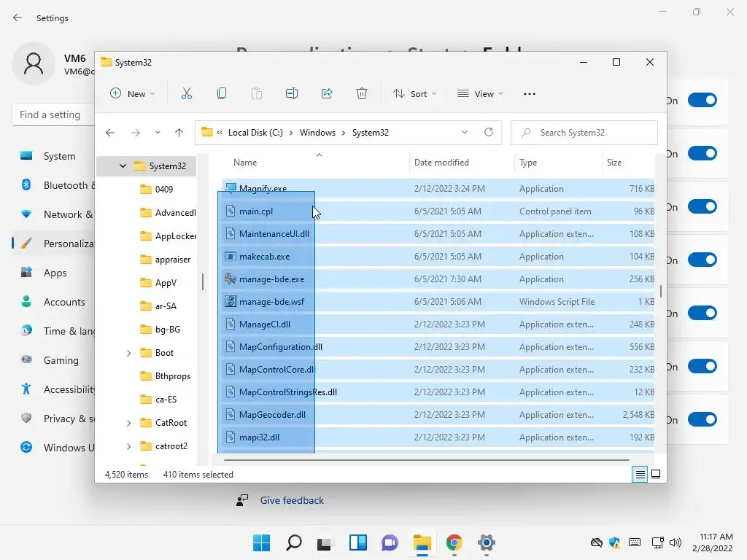Collapse the System32 tree node
Viewport: 747px width, 560px height.
click(123, 166)
